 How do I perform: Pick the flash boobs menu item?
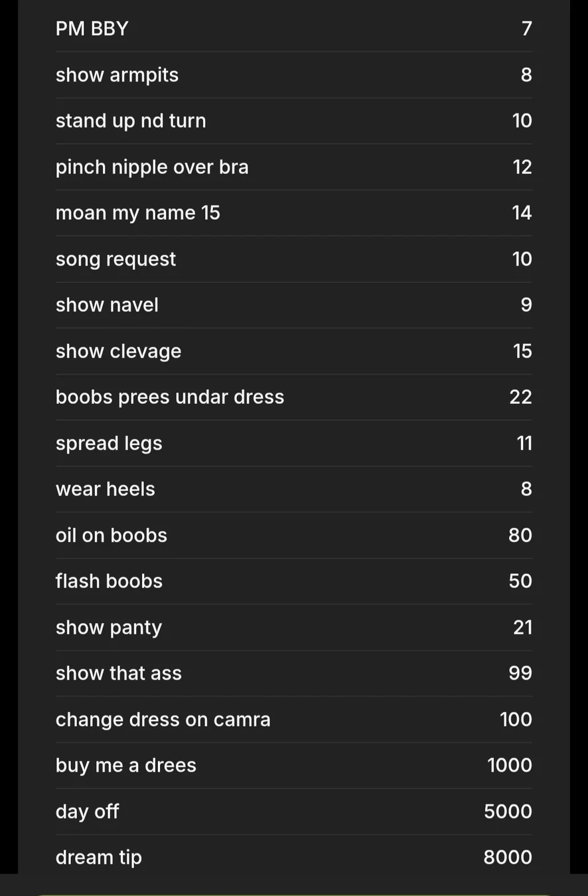[x=109, y=581]
